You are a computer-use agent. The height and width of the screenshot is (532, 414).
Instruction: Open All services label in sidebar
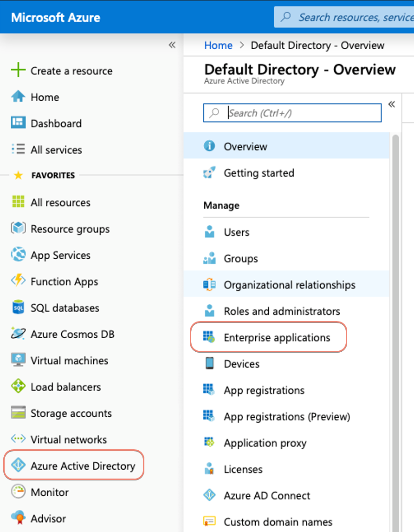coord(56,150)
